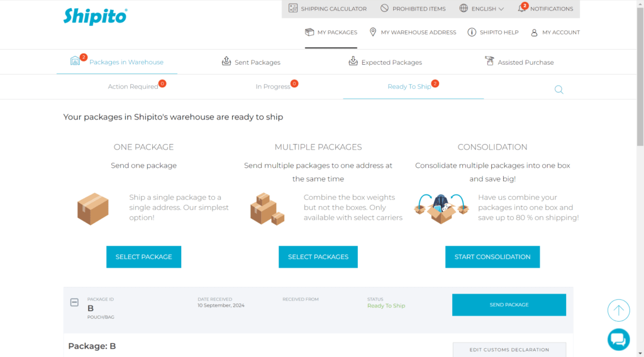
Task: Click the consolidation box illustration
Action: (x=441, y=209)
